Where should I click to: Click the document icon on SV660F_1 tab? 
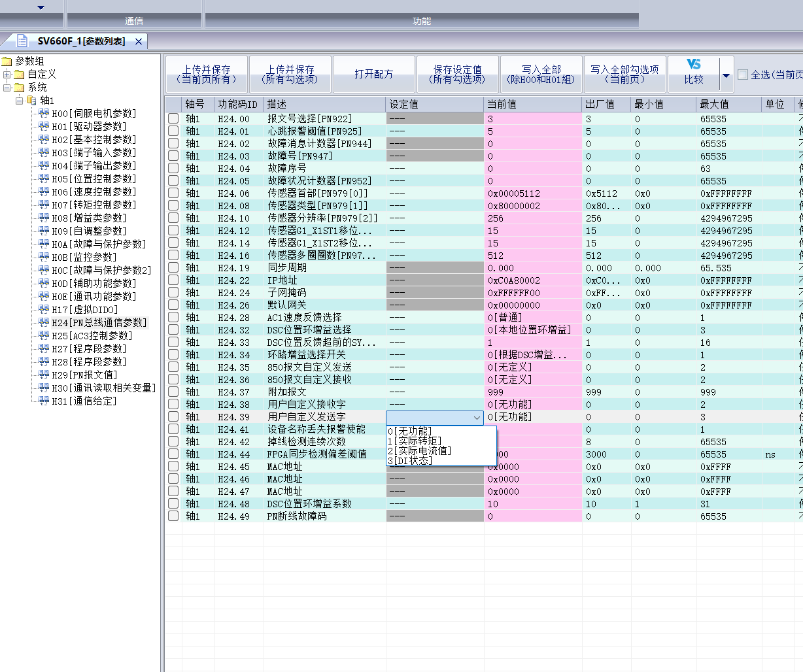pyautogui.click(x=22, y=41)
